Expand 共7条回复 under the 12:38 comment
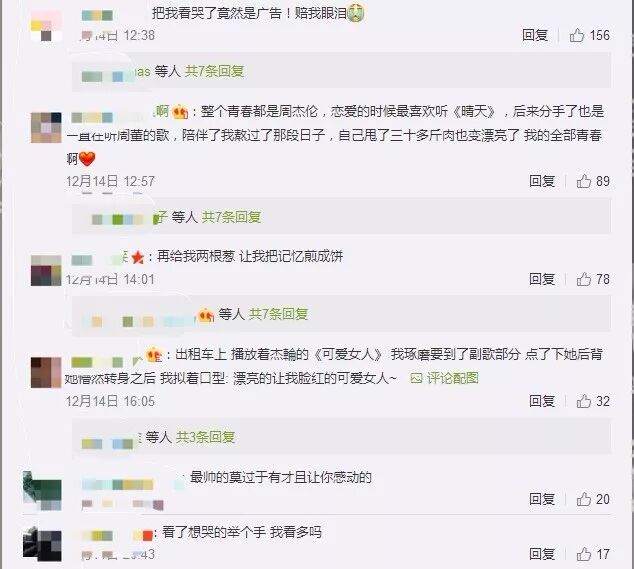The image size is (634, 569). pos(214,71)
